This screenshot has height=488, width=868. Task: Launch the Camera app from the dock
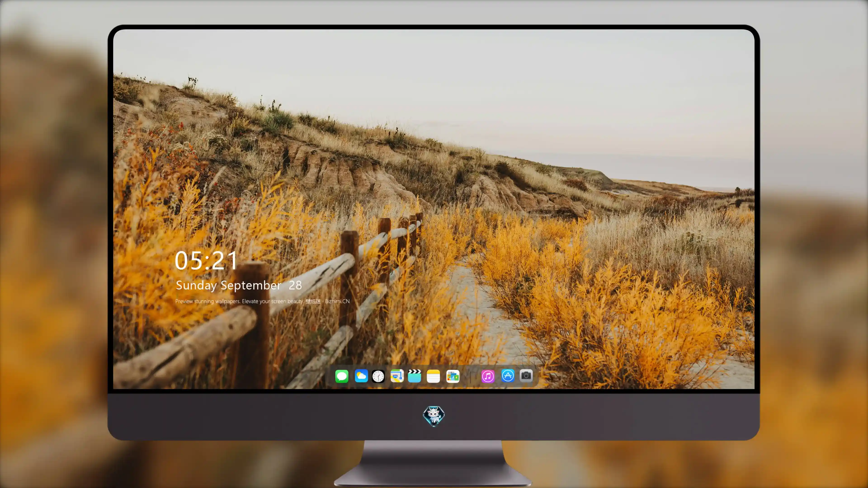coord(526,376)
